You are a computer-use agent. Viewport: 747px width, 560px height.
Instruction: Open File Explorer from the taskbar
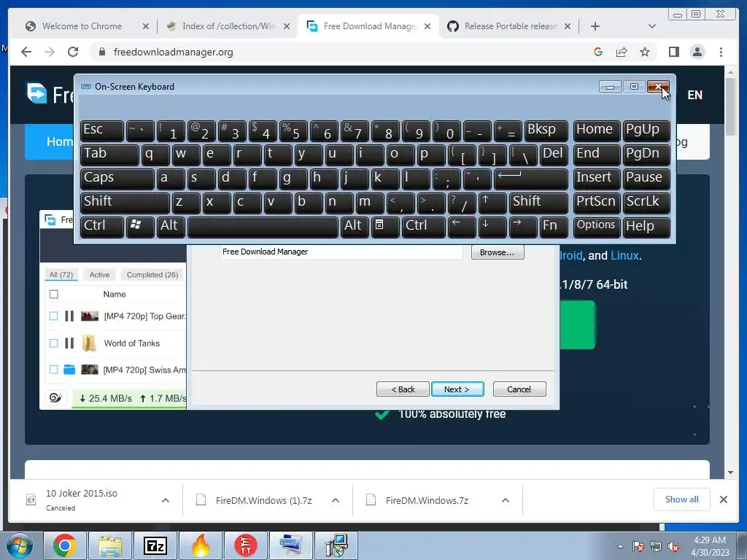tap(110, 545)
